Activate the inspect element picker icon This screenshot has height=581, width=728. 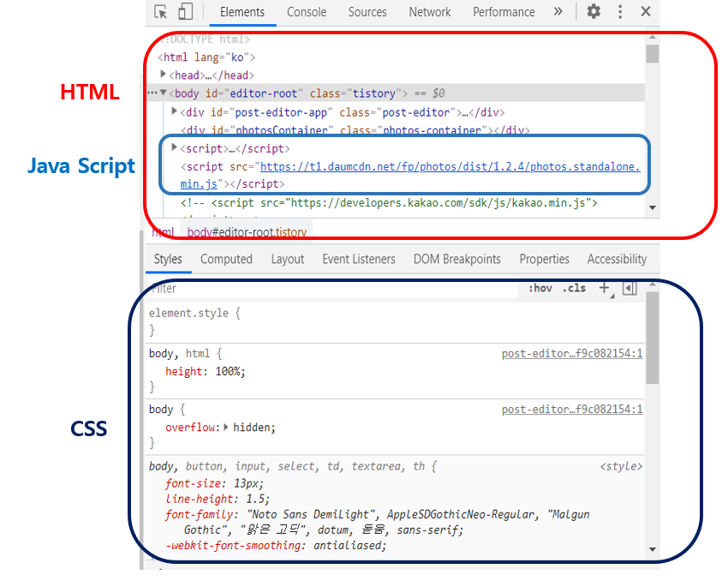(x=161, y=12)
